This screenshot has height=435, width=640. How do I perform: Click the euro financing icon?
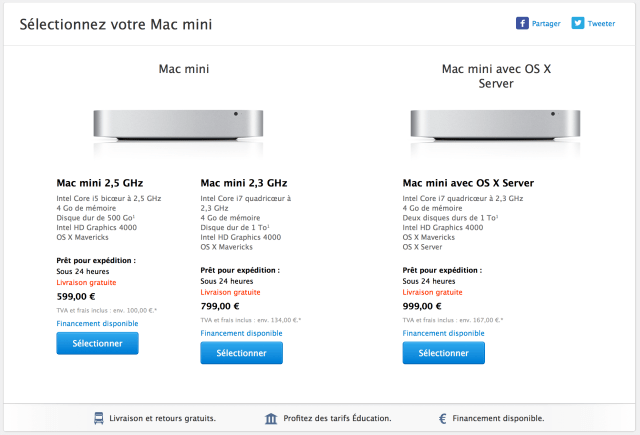tap(442, 418)
